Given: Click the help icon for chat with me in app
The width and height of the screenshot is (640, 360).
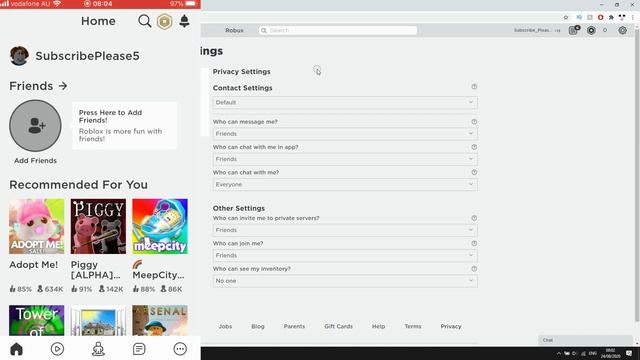Looking at the screenshot, I should 474,147.
